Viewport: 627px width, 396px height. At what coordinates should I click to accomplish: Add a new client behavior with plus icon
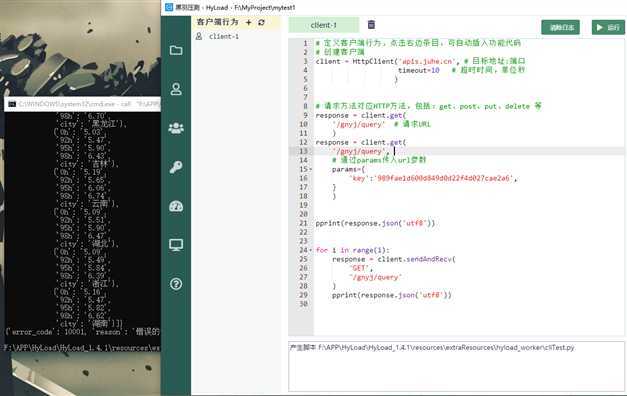tap(249, 22)
